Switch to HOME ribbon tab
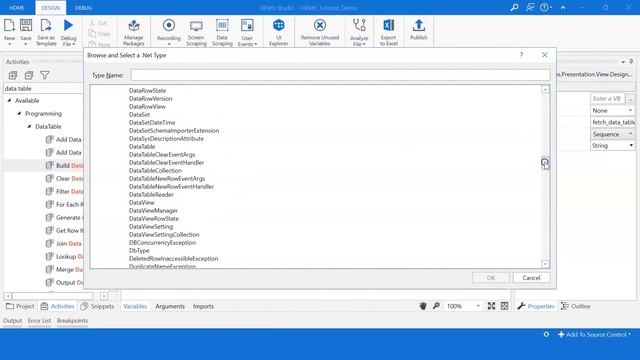Image resolution: width=640 pixels, height=360 pixels. coord(16,8)
